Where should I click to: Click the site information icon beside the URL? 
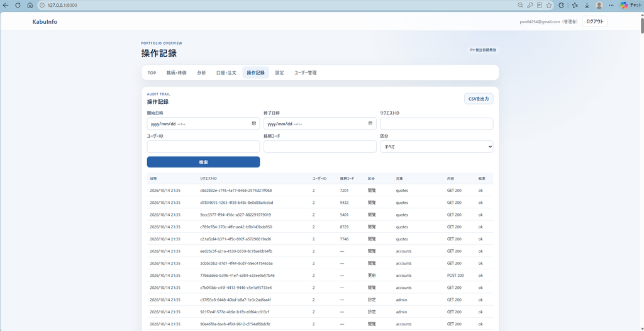click(42, 5)
